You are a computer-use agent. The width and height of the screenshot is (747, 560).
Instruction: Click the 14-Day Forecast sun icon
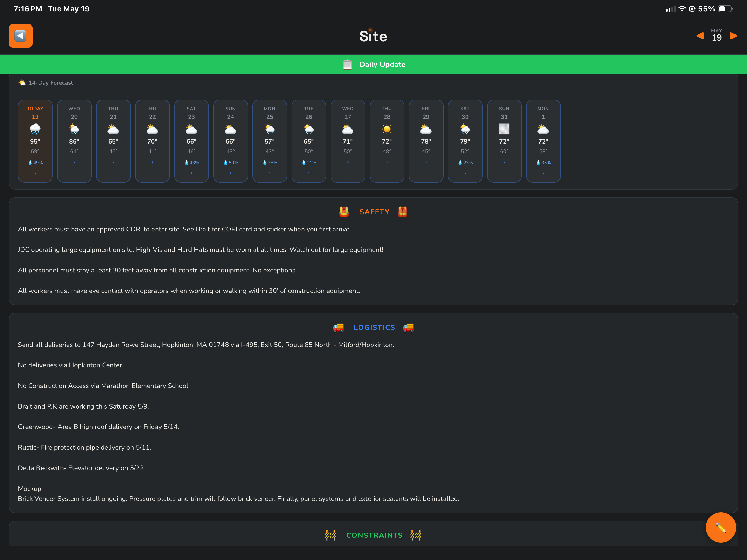pyautogui.click(x=22, y=83)
